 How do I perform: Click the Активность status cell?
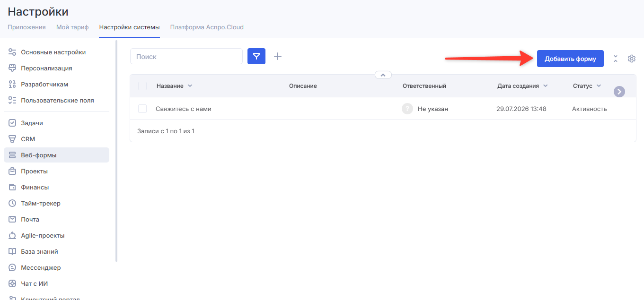tap(589, 109)
